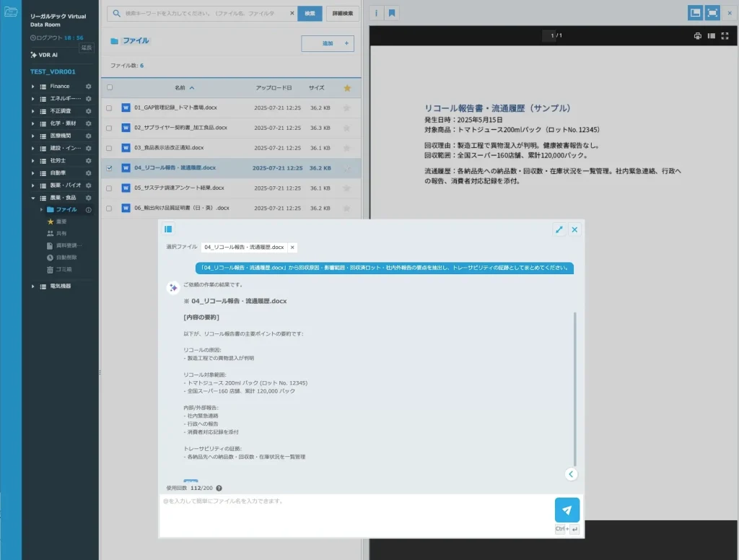Expand the AI chat panel with arrows icon
Screen dimensions: 739x560
point(559,229)
